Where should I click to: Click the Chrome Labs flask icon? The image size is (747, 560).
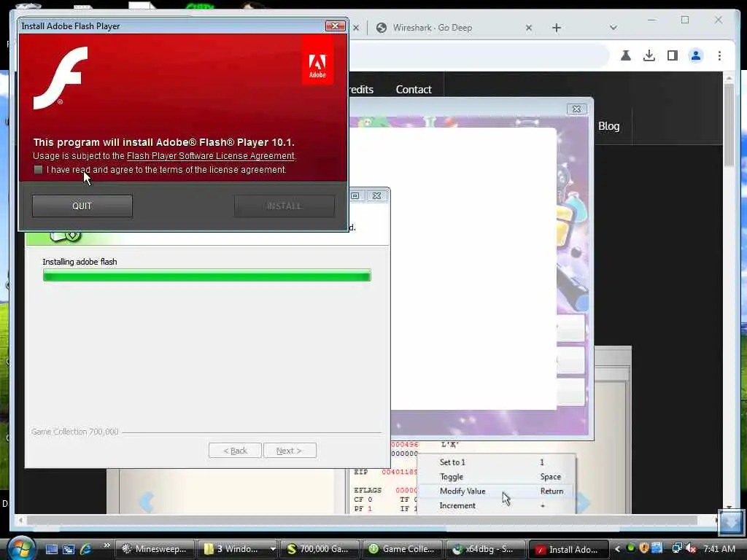coord(625,55)
